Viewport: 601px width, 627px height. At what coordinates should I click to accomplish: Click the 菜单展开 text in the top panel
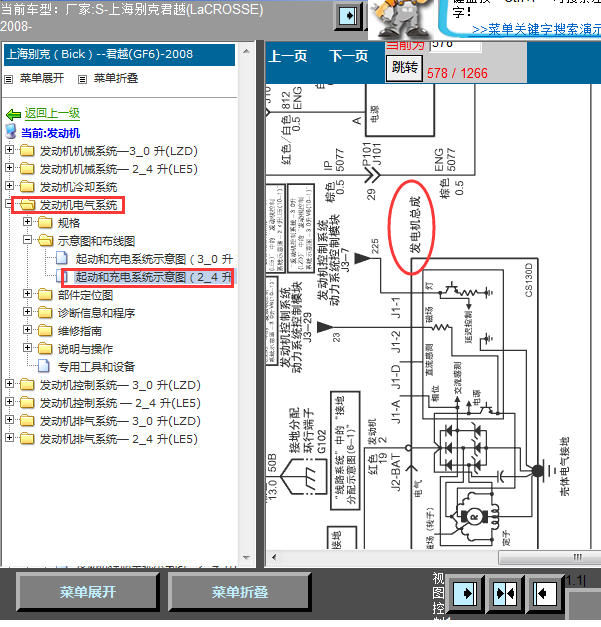click(42, 78)
